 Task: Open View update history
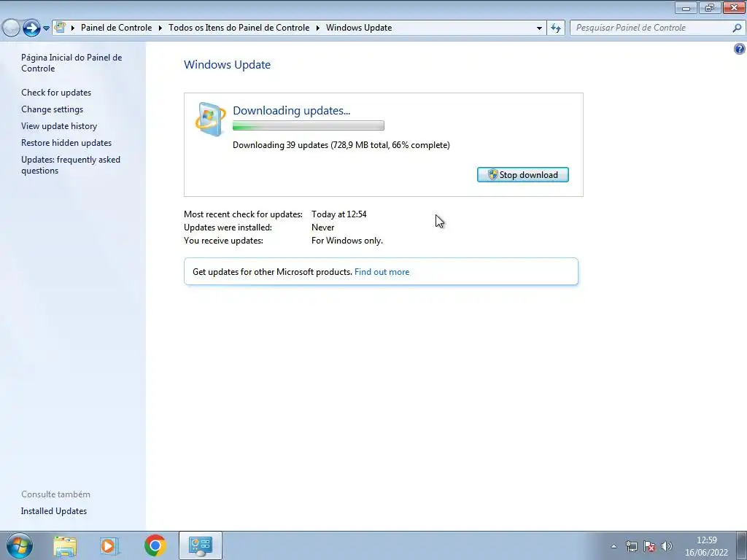tap(59, 125)
